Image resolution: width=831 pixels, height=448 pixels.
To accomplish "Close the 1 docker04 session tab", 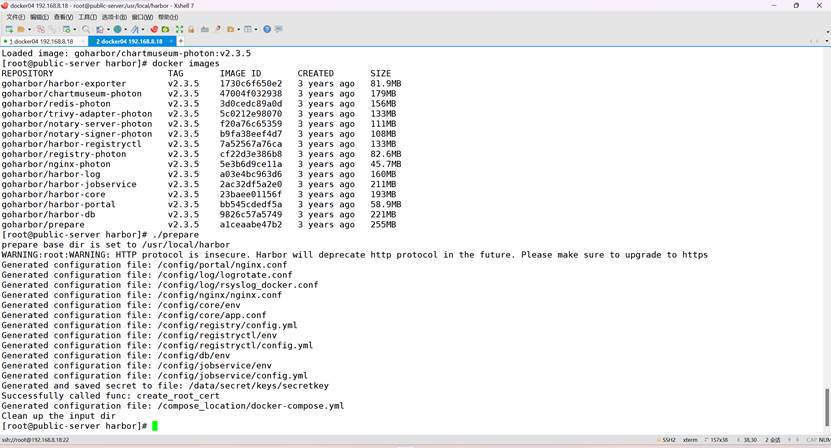I will 82,41.
